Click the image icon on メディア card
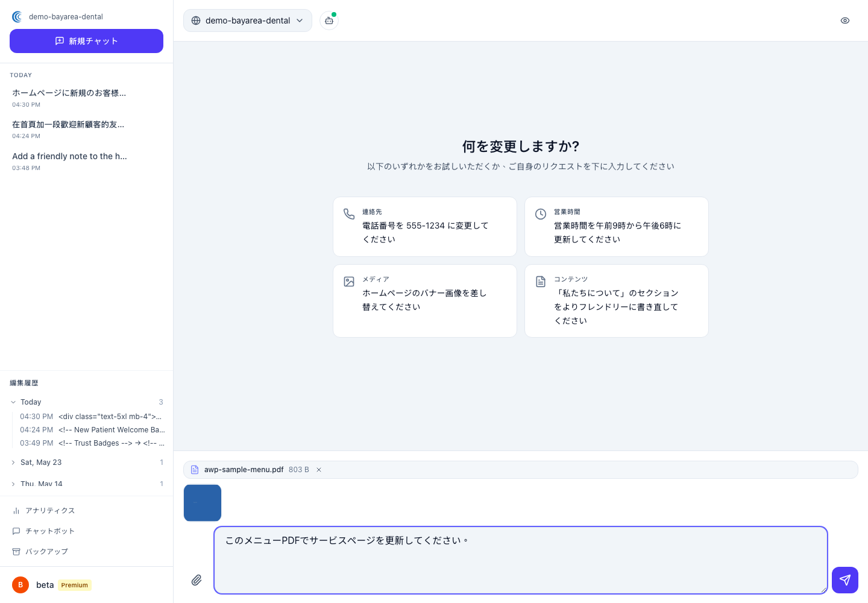The image size is (868, 603). [x=349, y=282]
